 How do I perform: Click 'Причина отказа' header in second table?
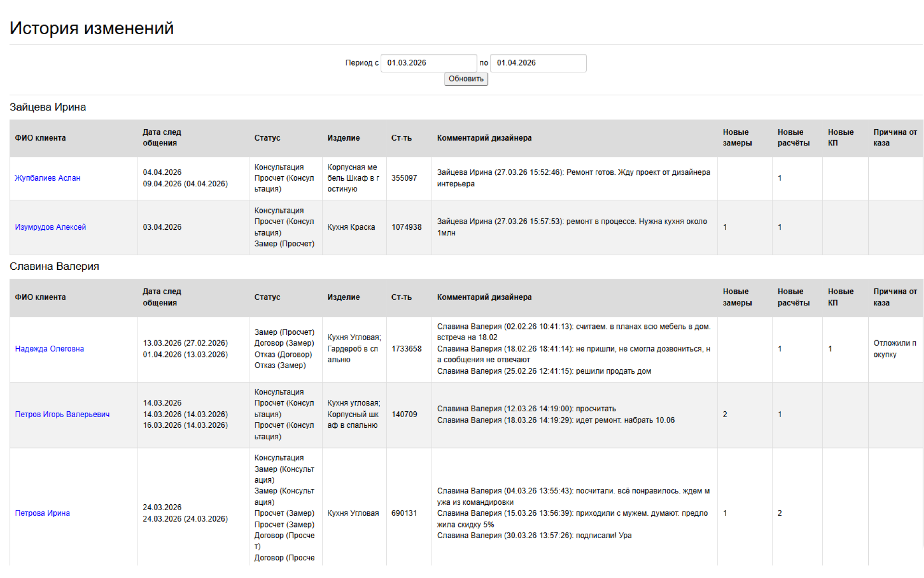[x=895, y=297]
